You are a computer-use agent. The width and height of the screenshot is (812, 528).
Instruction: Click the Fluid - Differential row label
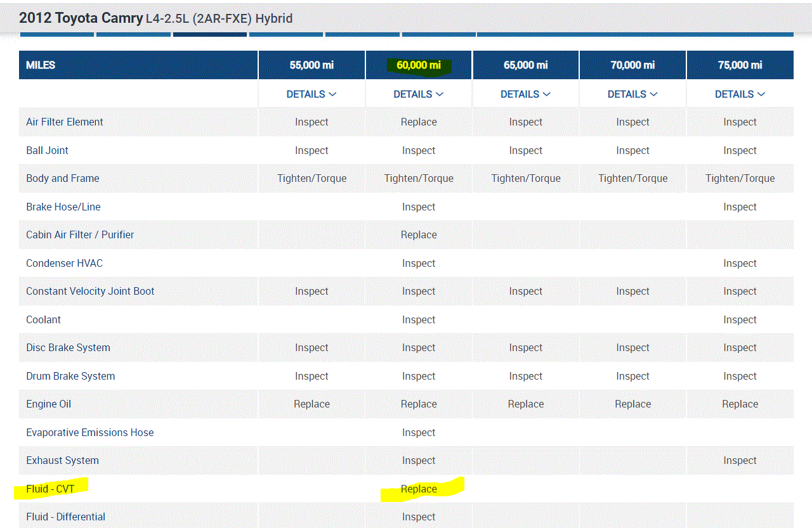tap(66, 517)
